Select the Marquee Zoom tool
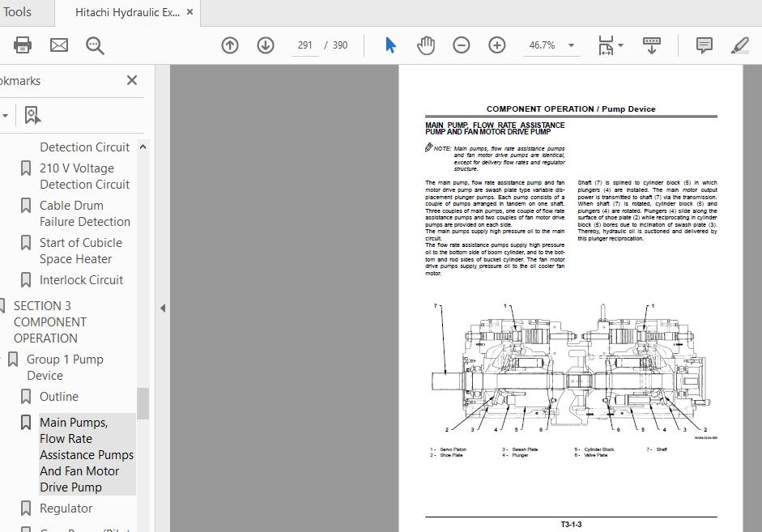The image size is (762, 532). [x=95, y=45]
